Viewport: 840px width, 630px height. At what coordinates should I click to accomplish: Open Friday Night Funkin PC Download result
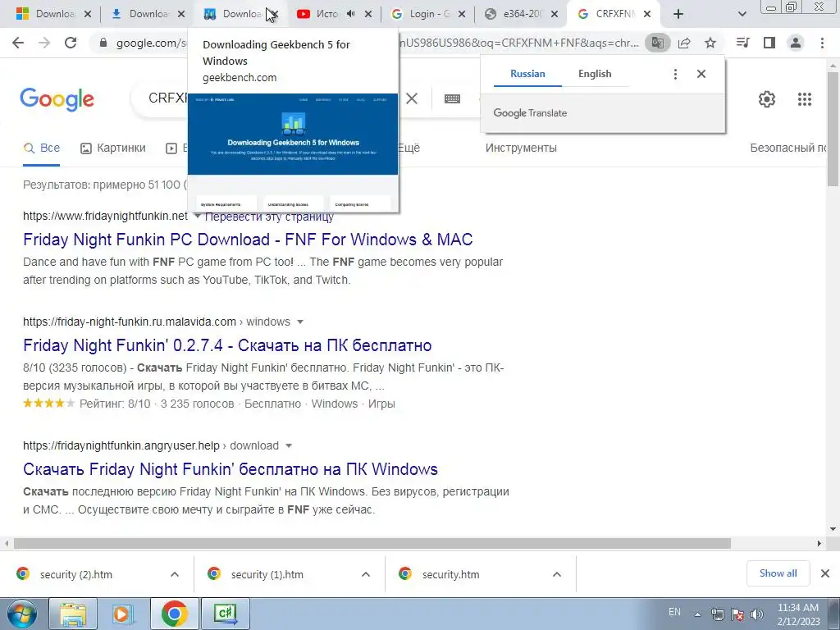point(248,240)
